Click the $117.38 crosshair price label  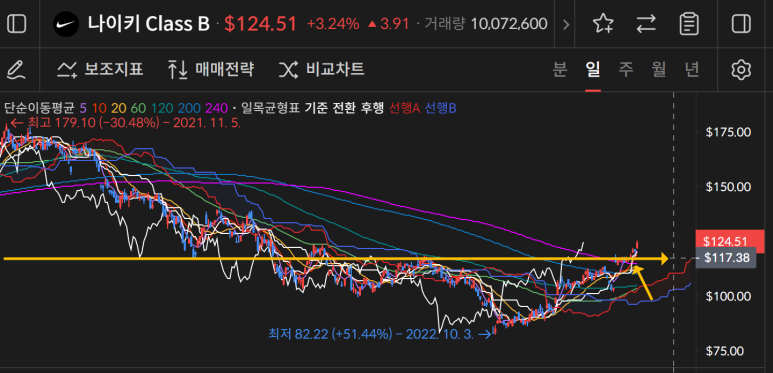point(726,258)
